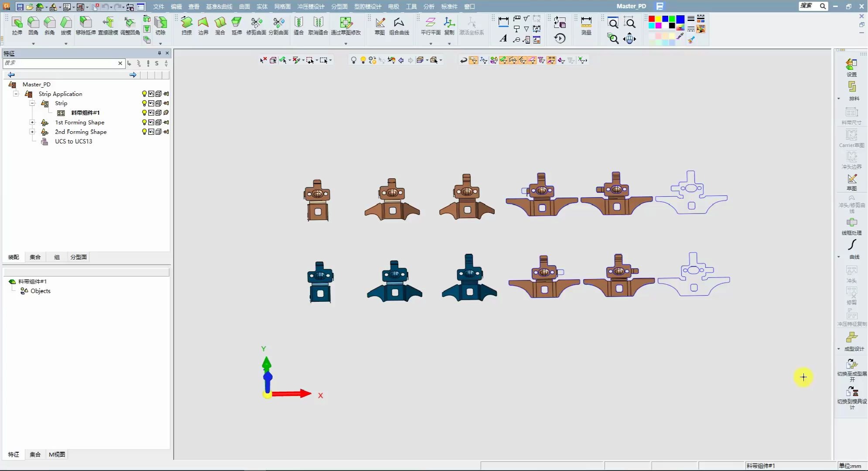The width and height of the screenshot is (868, 471).
Task: Switch to the 分型面 tab in feature panel
Action: click(x=79, y=257)
